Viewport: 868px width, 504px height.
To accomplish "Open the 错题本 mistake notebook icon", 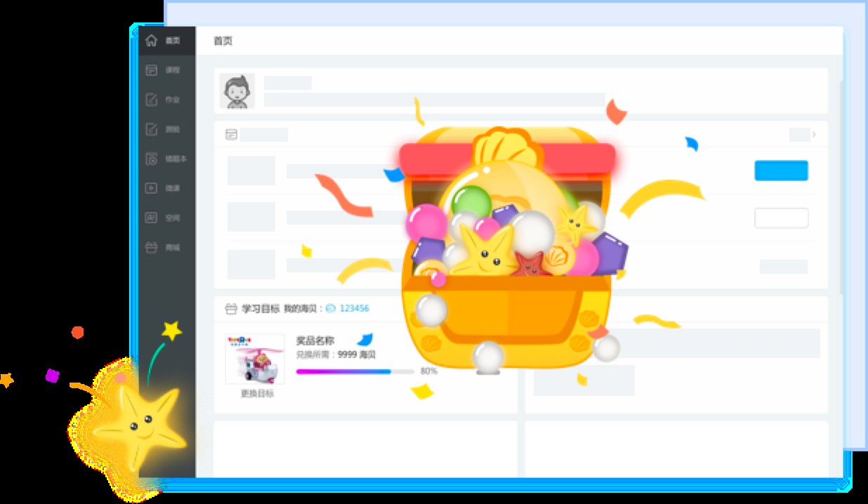I will 151,159.
